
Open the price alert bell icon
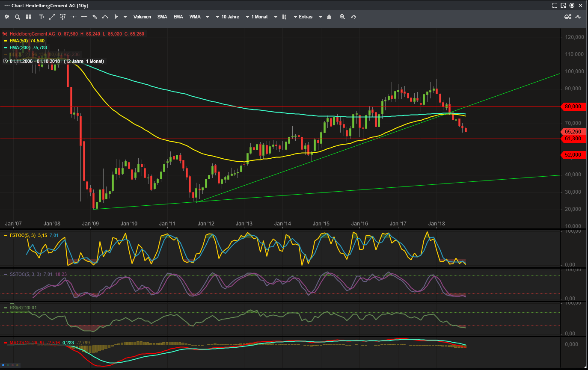329,17
